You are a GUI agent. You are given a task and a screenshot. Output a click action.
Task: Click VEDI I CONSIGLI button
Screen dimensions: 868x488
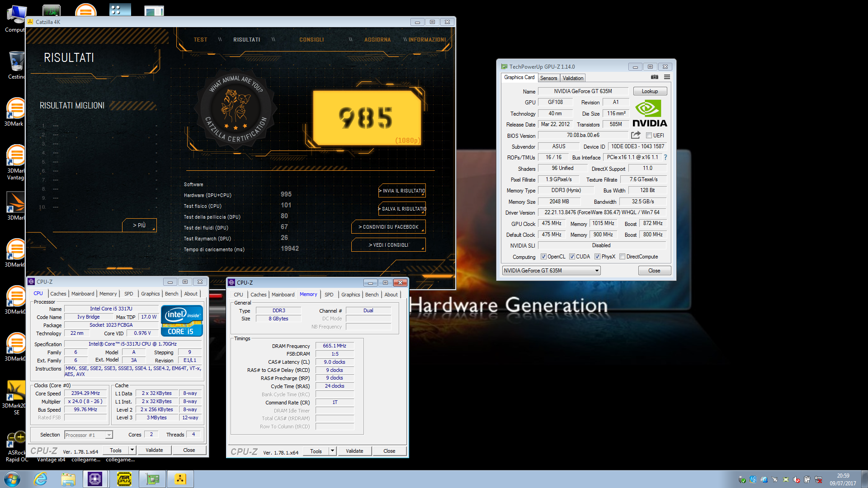[x=388, y=245]
